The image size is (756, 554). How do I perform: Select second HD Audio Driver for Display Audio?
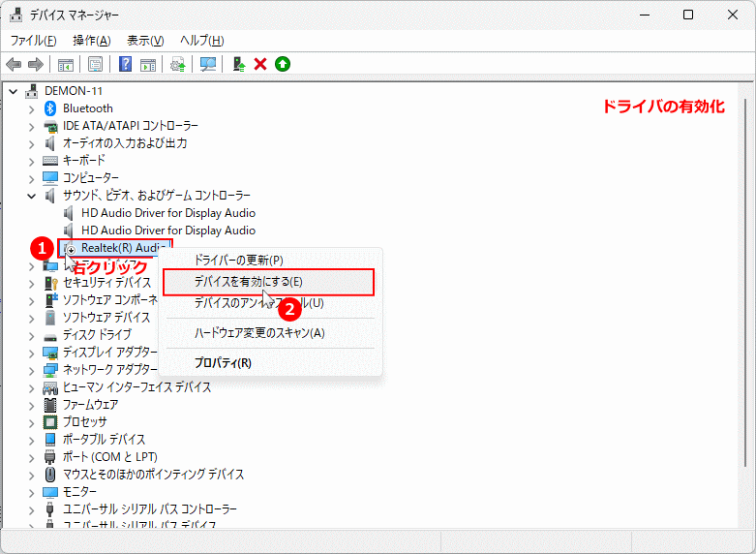[168, 231]
